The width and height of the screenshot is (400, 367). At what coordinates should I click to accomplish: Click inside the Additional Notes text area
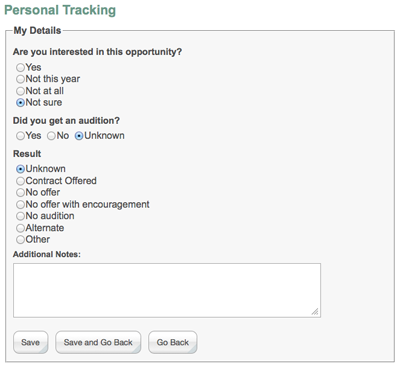167,290
